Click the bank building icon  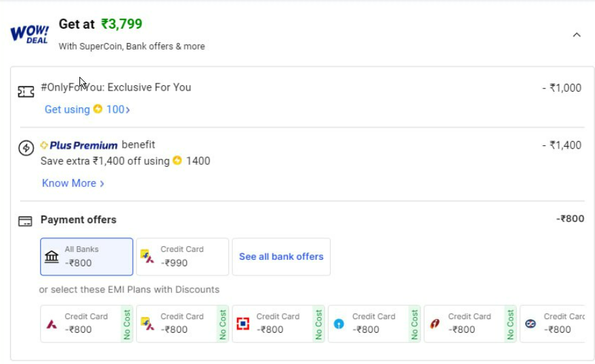[x=51, y=257]
